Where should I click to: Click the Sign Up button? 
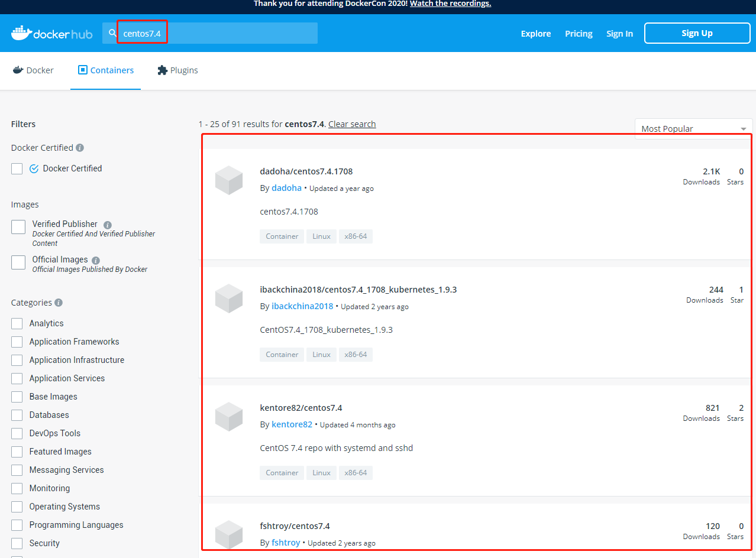point(697,33)
